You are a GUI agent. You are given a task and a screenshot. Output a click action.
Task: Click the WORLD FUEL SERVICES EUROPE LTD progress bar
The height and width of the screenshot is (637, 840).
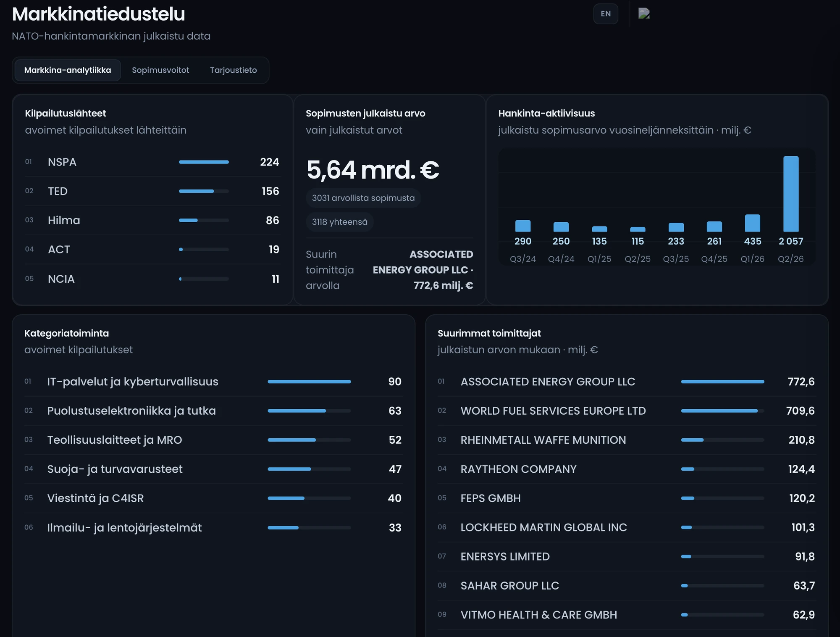tap(722, 411)
